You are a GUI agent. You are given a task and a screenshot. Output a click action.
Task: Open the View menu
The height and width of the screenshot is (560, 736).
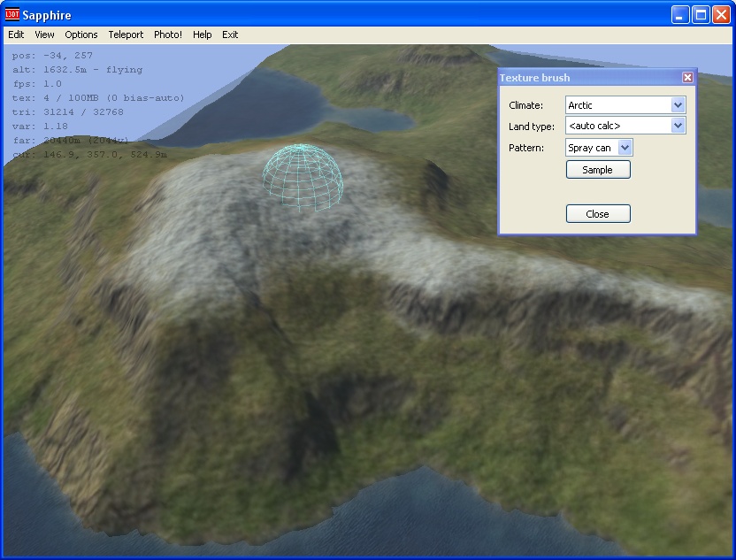coord(44,35)
